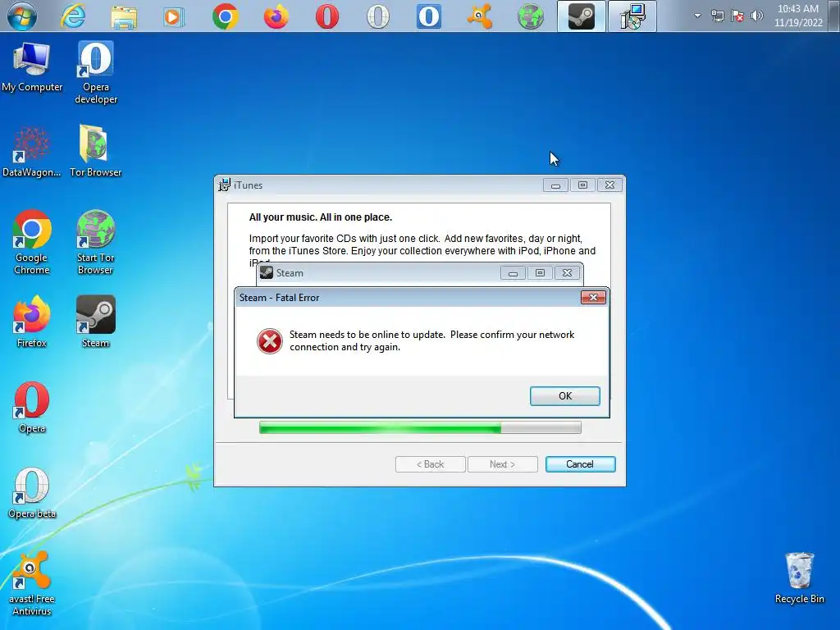Select Recycle Bin on desktop
Viewport: 840px width, 630px height.
pos(799,578)
